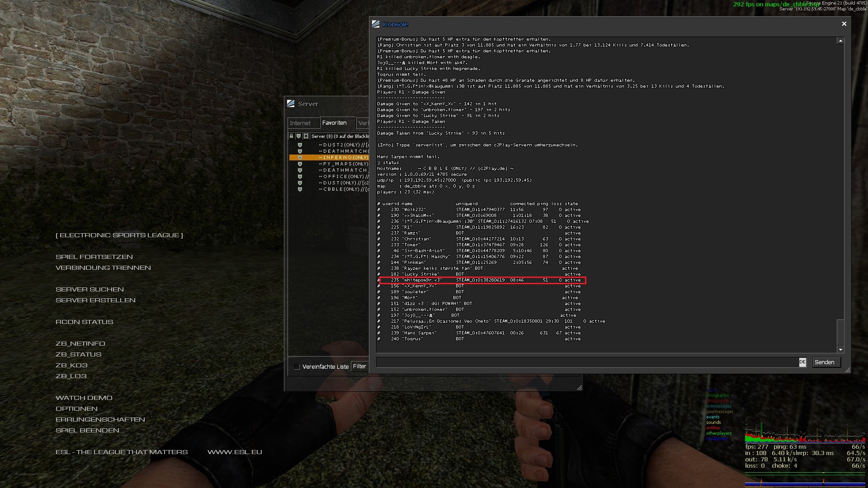Click shield icon beside CBBLE server
This screenshot has width=868, height=488.
(x=300, y=189)
